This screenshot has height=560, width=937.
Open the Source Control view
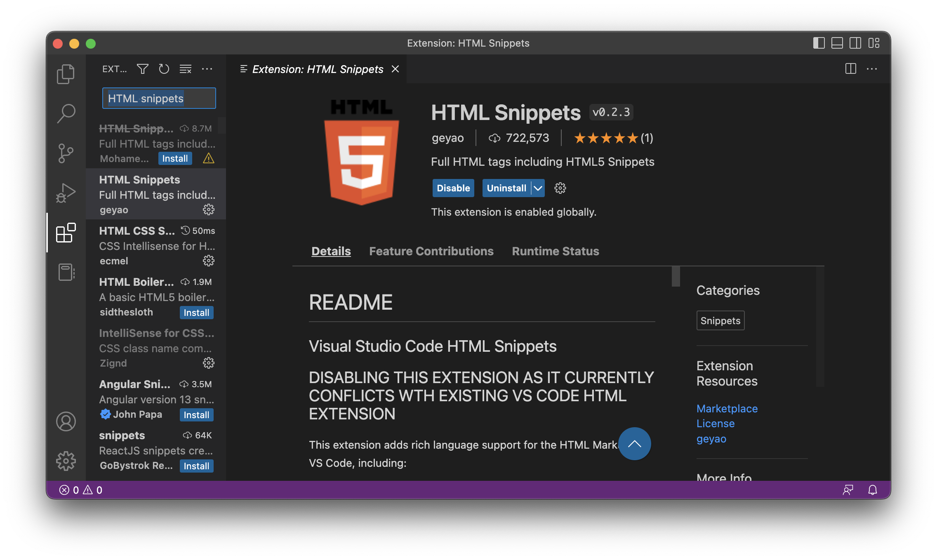pos(66,153)
